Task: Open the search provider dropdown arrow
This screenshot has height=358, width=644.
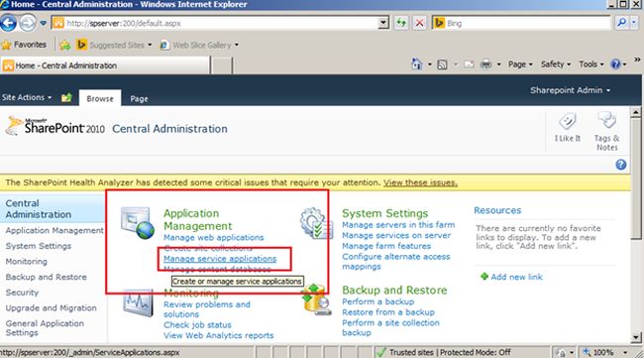Action: (x=635, y=23)
